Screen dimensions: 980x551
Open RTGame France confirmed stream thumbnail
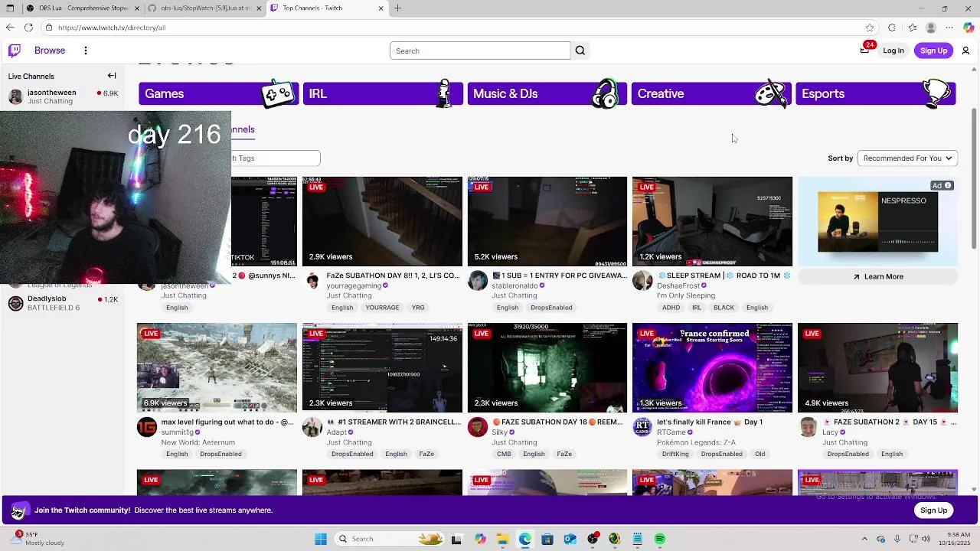[x=712, y=368]
